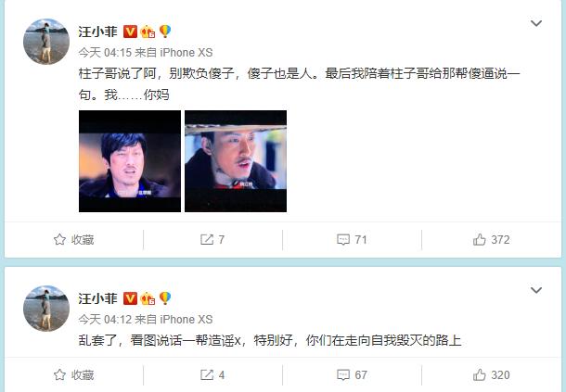Screen dimensions: 566x392
Task: Click the balloon badge on second post
Action: (x=165, y=298)
